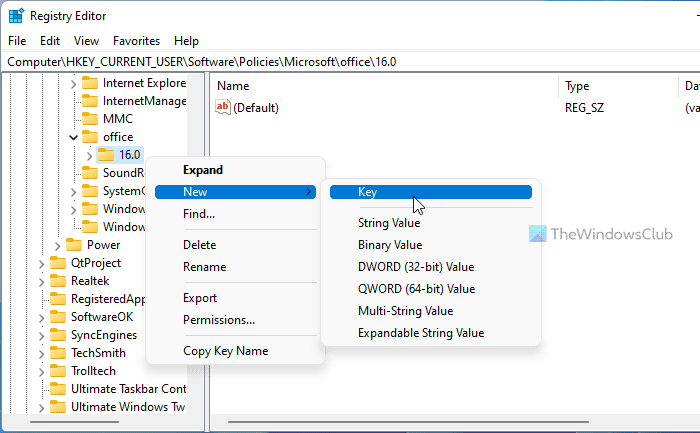Click the Power folder icon
The height and width of the screenshot is (433, 700).
point(74,245)
